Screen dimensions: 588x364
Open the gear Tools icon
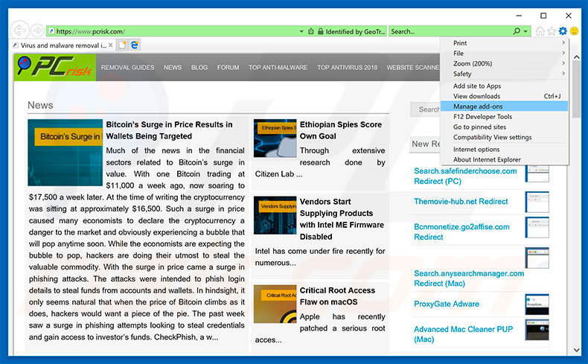(x=563, y=31)
